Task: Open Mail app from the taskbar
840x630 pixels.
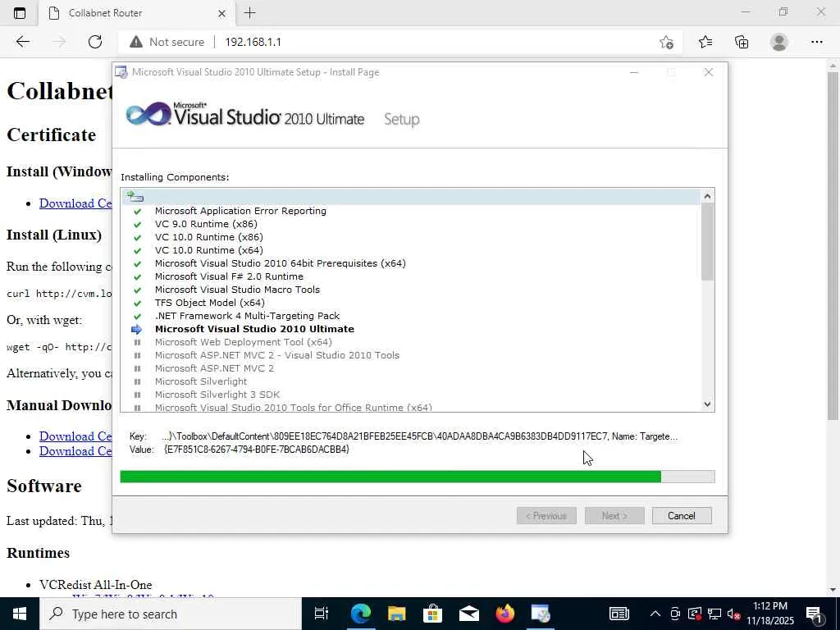Action: 468,614
